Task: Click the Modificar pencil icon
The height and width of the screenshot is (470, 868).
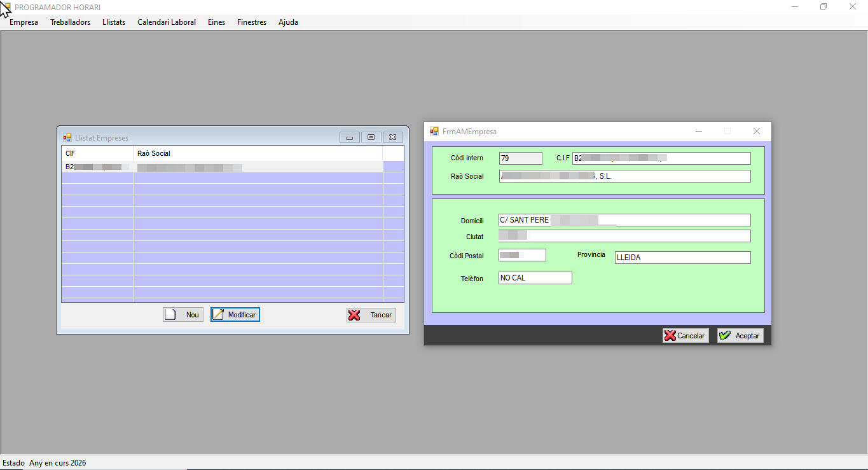Action: (218, 315)
